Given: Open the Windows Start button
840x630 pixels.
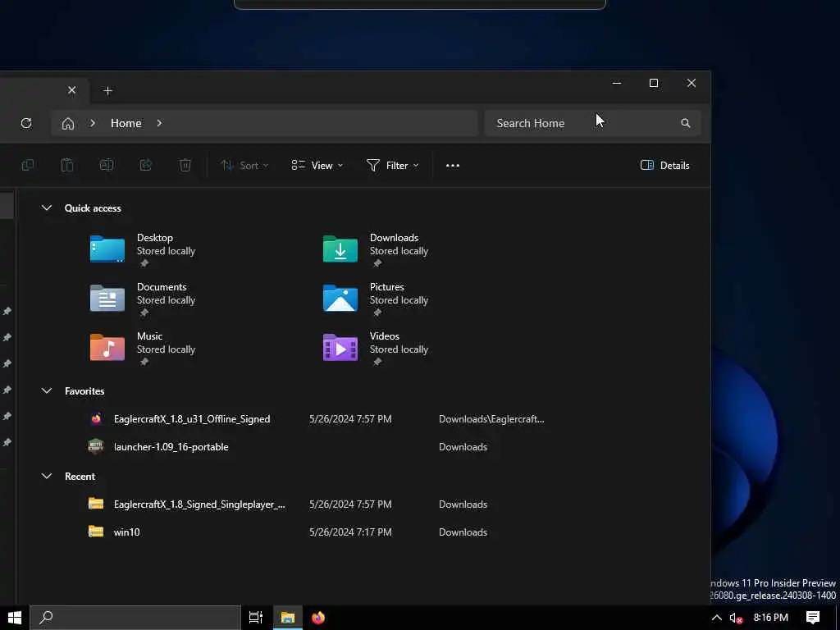Looking at the screenshot, I should [15, 618].
